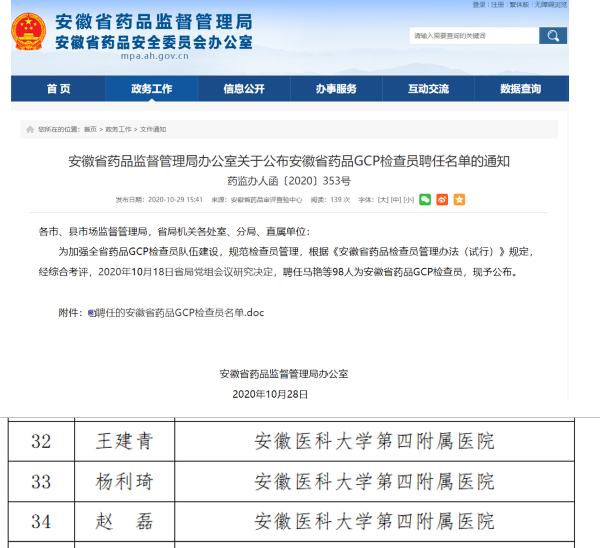Set font size to large [大]

[x=382, y=200]
